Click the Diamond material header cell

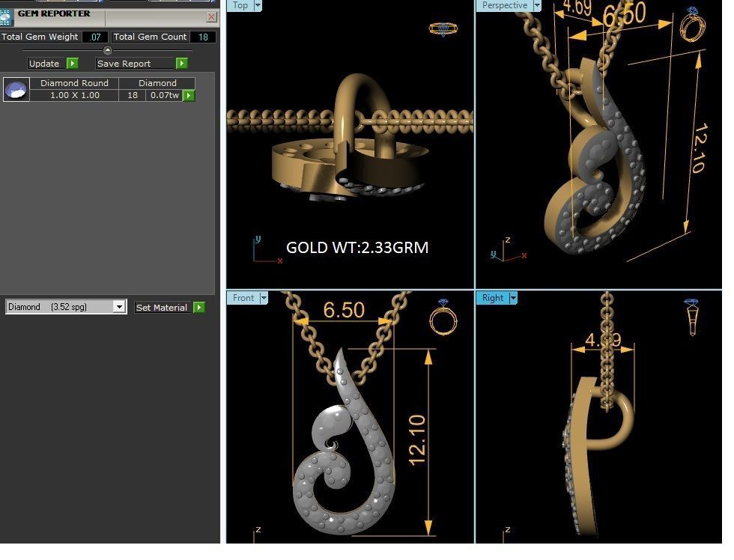click(x=157, y=83)
